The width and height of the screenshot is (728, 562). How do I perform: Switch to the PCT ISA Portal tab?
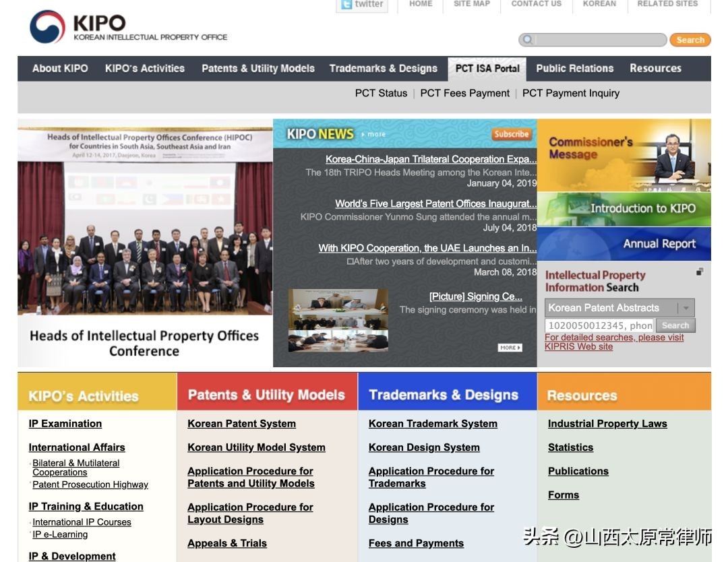(487, 68)
